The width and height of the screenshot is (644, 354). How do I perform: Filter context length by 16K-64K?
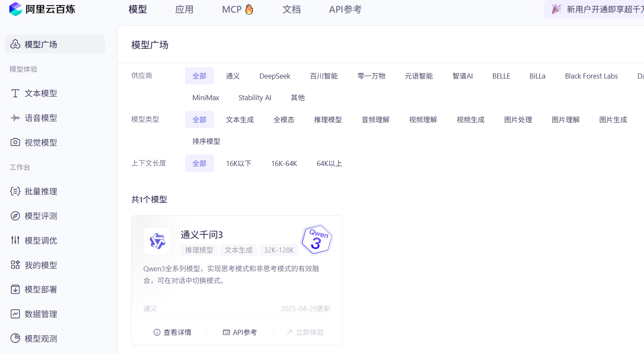pos(284,163)
